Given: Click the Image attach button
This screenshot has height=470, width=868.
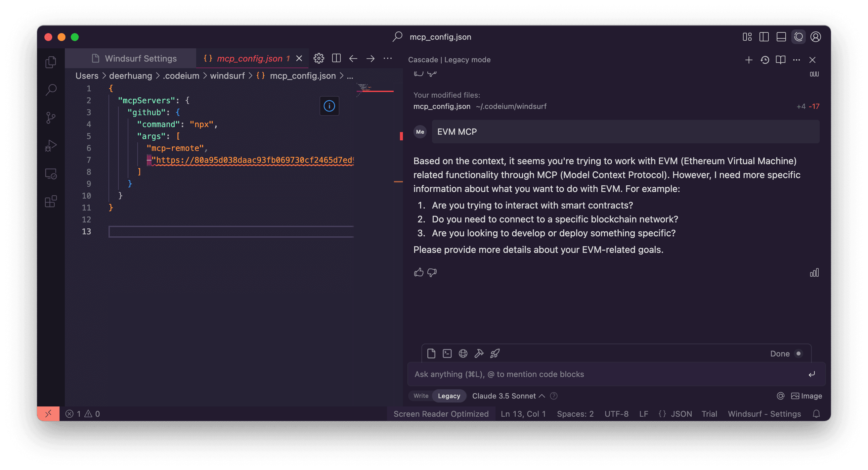Looking at the screenshot, I should (807, 396).
